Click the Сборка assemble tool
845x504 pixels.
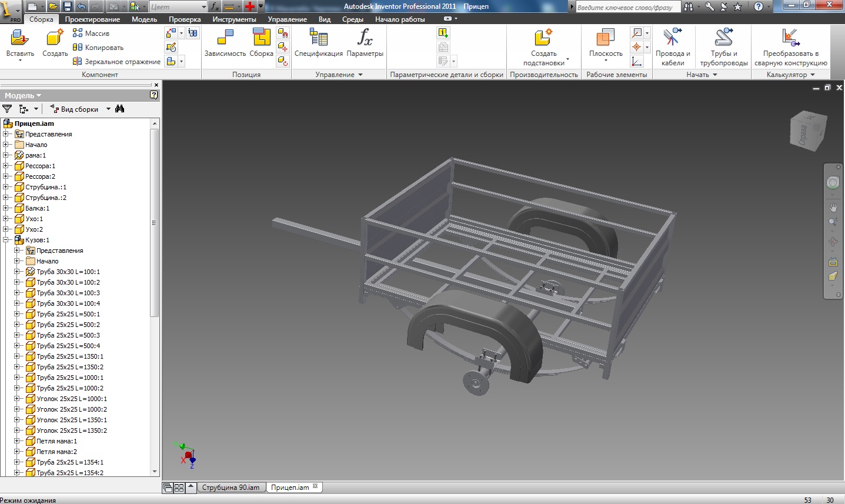pyautogui.click(x=261, y=44)
